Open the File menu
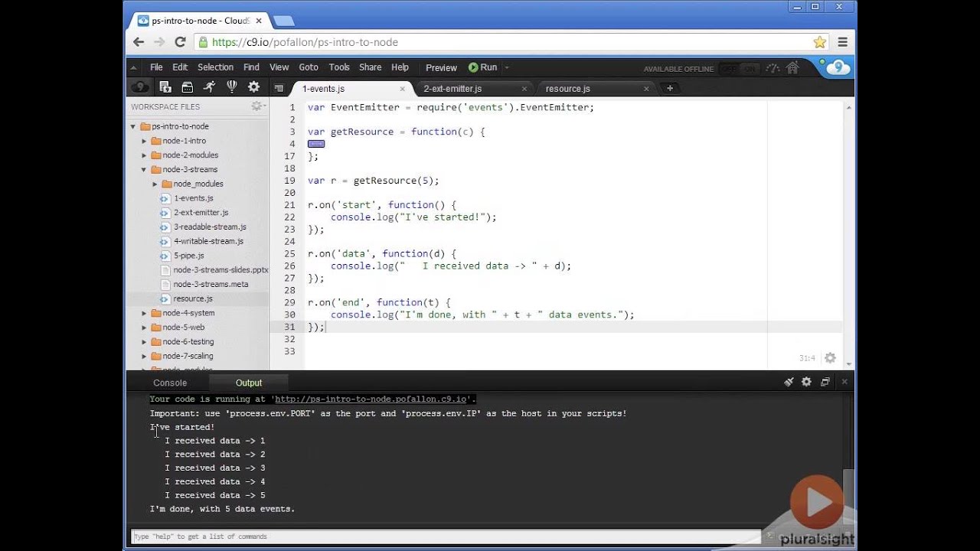980x551 pixels. point(156,67)
